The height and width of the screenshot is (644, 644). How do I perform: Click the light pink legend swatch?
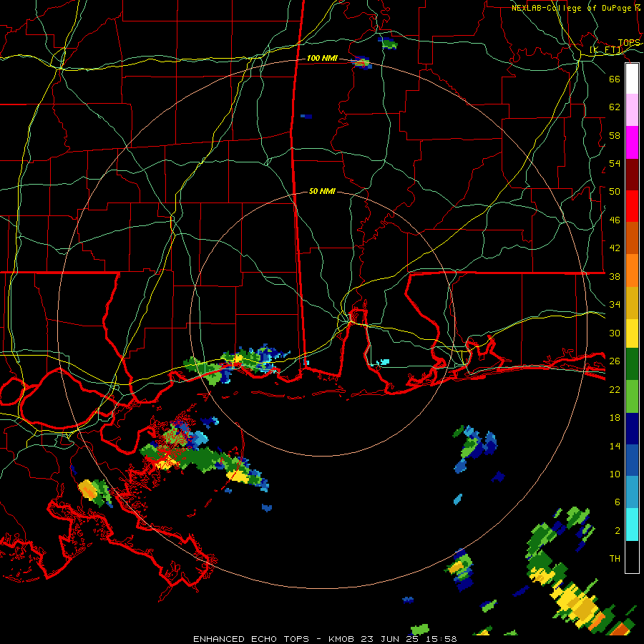click(x=632, y=110)
